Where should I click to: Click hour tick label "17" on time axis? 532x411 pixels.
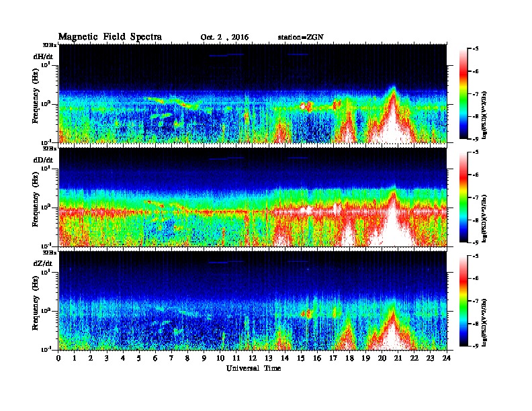point(333,358)
